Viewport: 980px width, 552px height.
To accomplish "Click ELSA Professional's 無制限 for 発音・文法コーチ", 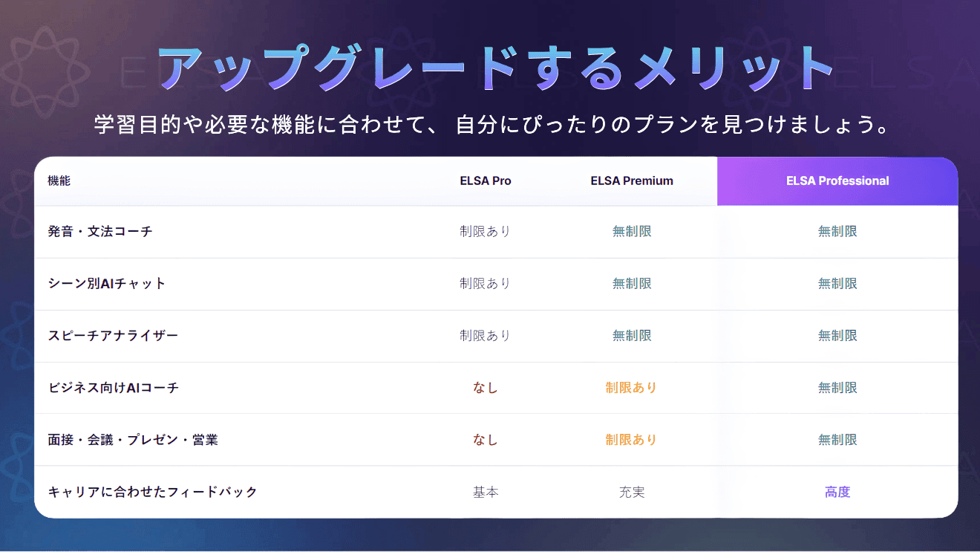I will click(x=837, y=232).
